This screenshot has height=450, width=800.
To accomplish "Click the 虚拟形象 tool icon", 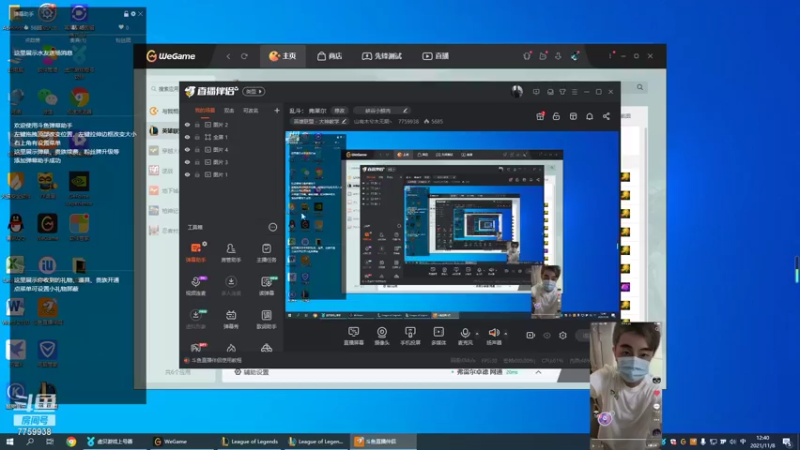I will tap(196, 318).
